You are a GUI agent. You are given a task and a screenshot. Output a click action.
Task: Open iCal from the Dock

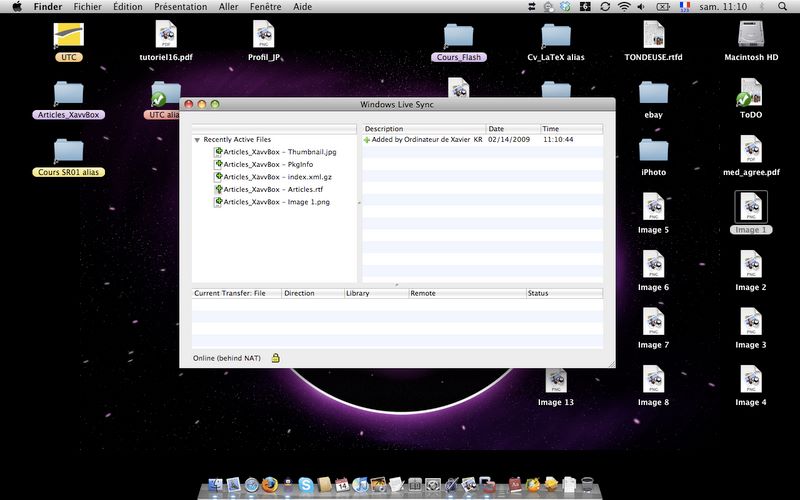[x=342, y=484]
